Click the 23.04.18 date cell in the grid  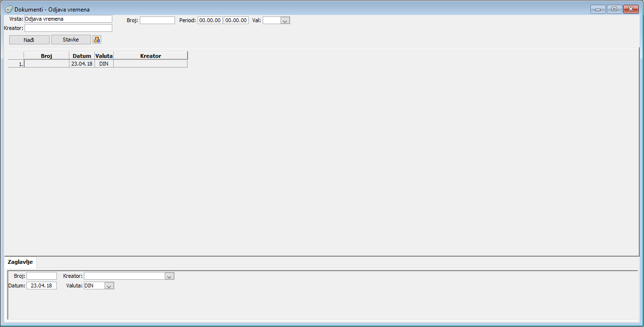pos(82,64)
